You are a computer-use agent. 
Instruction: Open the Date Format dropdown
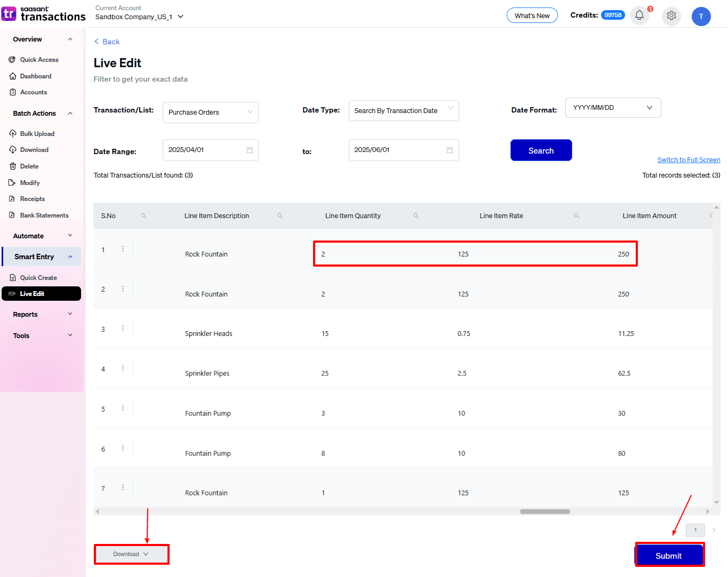[613, 108]
